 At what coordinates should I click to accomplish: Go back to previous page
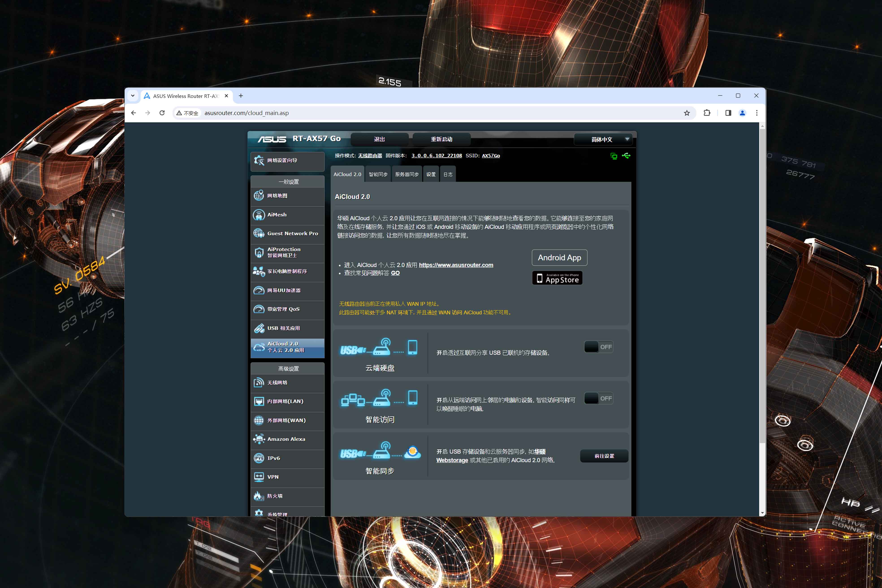coord(134,113)
